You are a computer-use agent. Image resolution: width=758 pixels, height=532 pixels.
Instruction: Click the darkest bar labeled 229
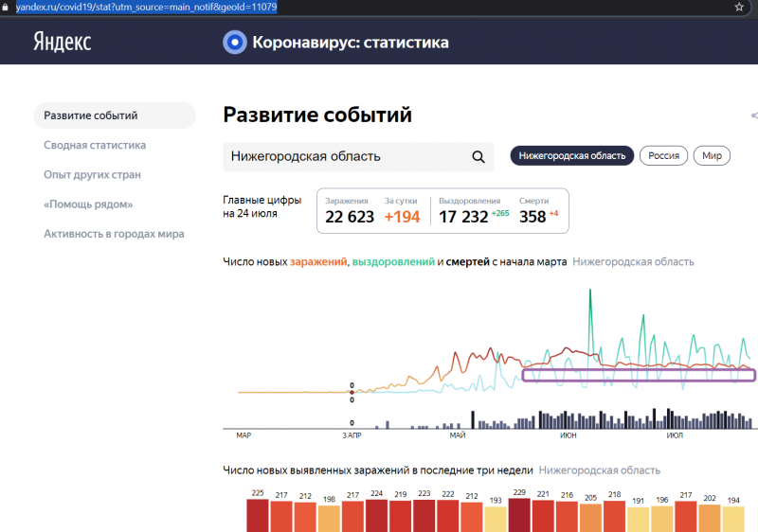pos(519,515)
